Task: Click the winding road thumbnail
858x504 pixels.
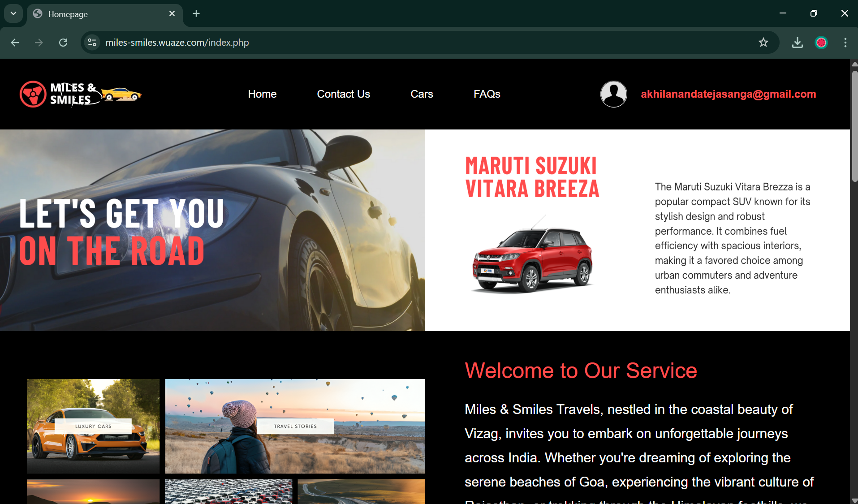Action: pyautogui.click(x=361, y=491)
